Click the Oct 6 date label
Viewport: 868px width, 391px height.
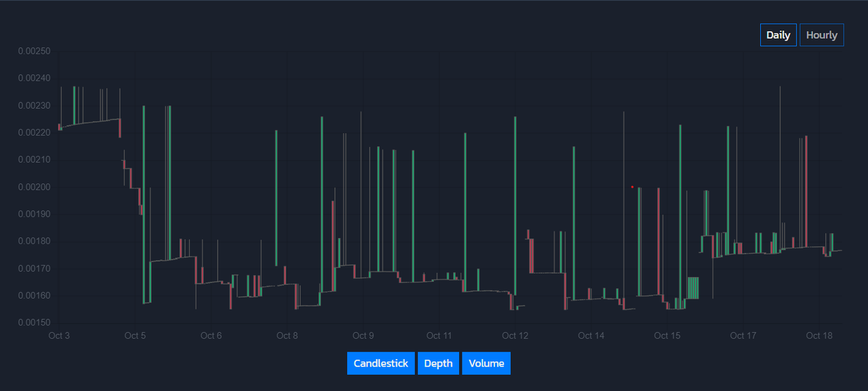(x=211, y=335)
